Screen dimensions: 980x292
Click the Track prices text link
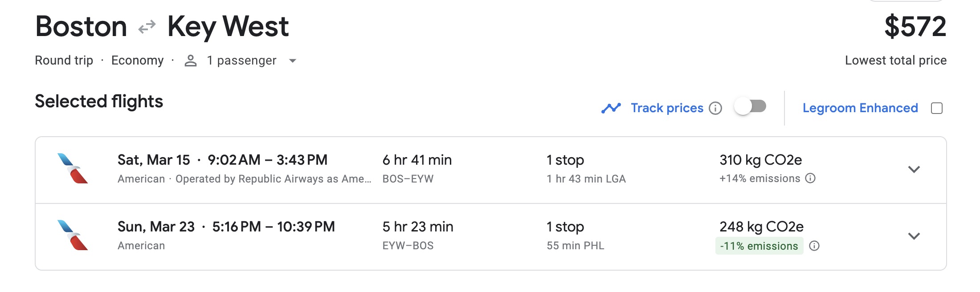tap(666, 108)
